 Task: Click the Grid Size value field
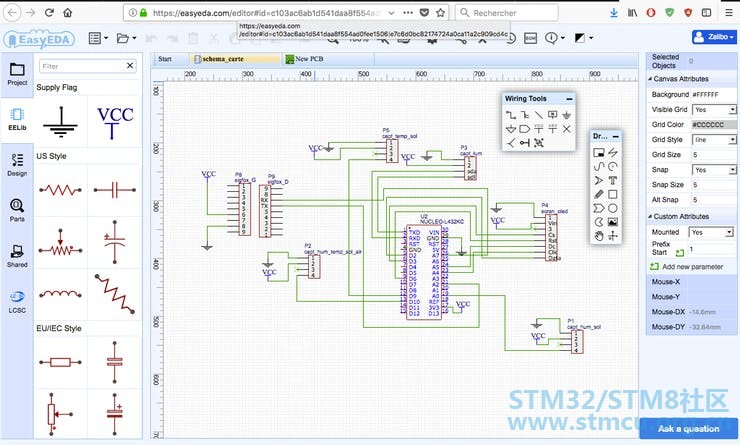(714, 155)
